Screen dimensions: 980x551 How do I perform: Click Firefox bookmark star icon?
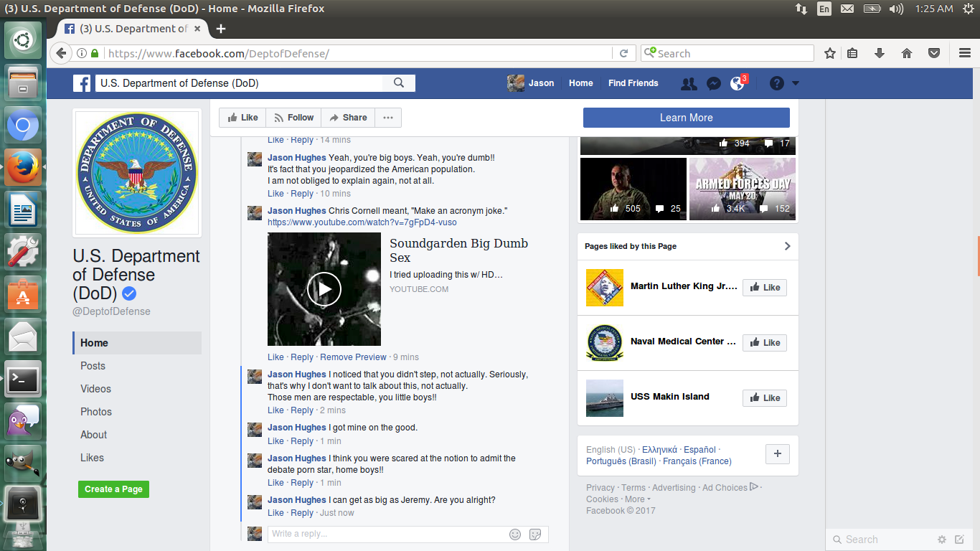tap(830, 53)
